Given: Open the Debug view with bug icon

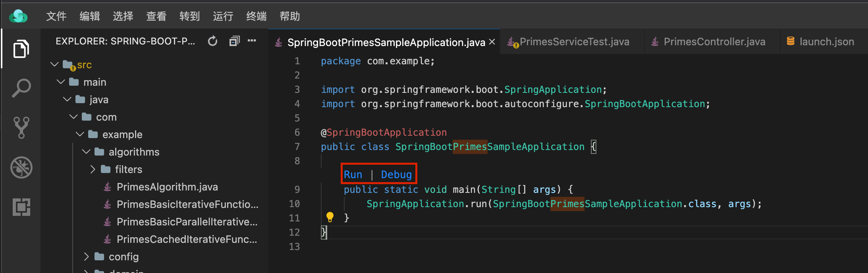Looking at the screenshot, I should click(x=21, y=167).
